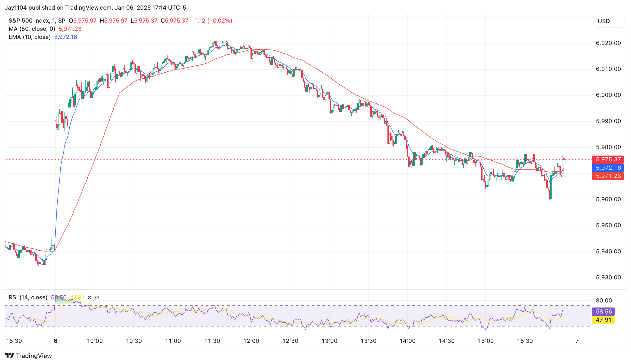Click the purple 58.56 value beside RSI label
Screen dimensions: 631x364
click(59, 297)
